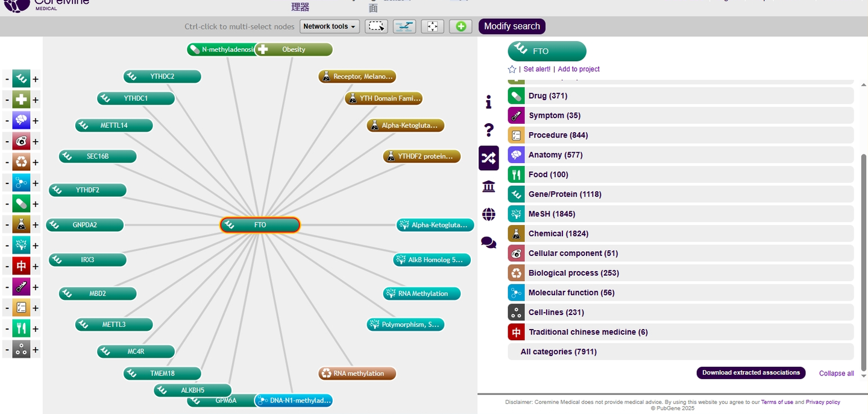Click the institution building icon
868x414 pixels.
[489, 186]
